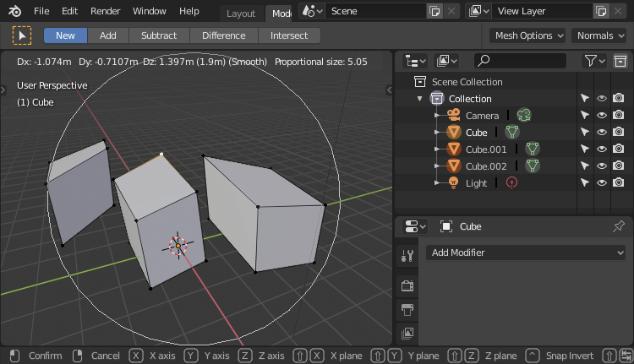Click the Camera object icon

coord(454,116)
